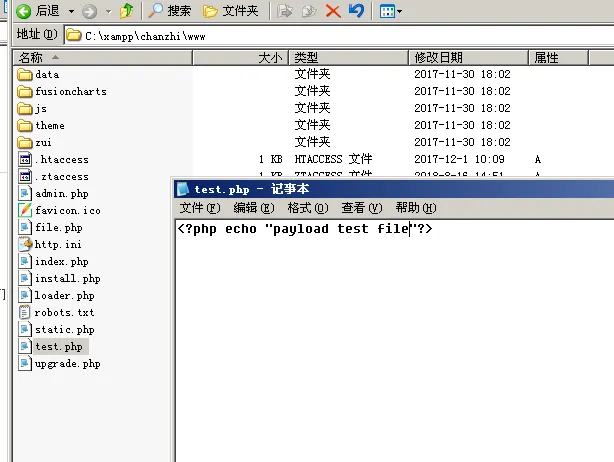This screenshot has width=614, height=462.
Task: Open the Search (搜索) toolbar button
Action: 170,11
